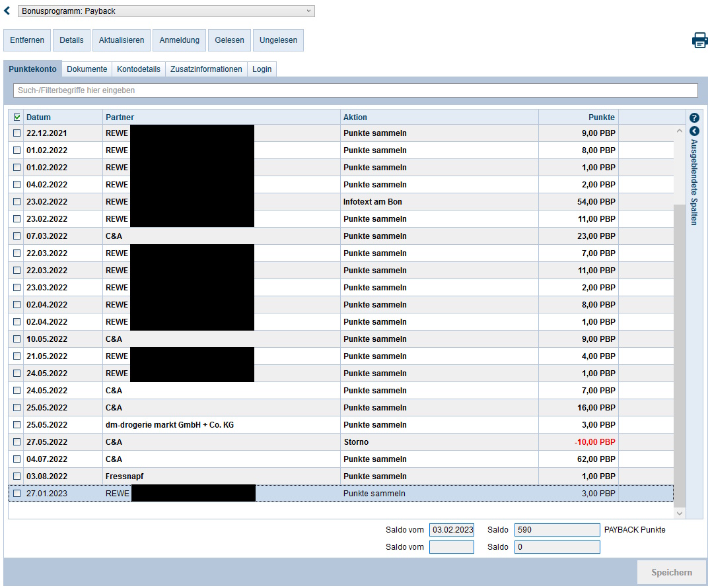
Task: Check the row dated 07.03.2022
Action: 17,236
